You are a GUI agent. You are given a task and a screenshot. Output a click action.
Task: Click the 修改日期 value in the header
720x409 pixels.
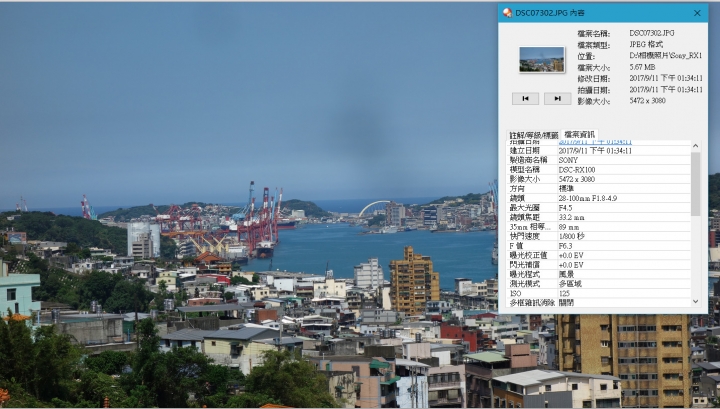[x=666, y=78]
